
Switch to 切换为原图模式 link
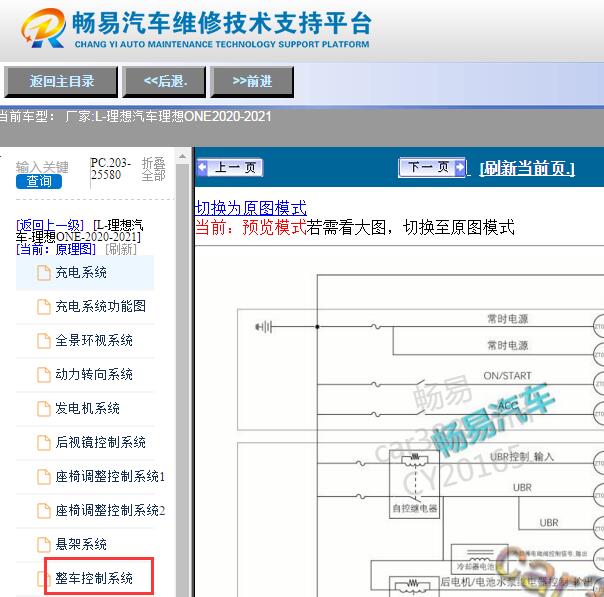click(x=251, y=208)
